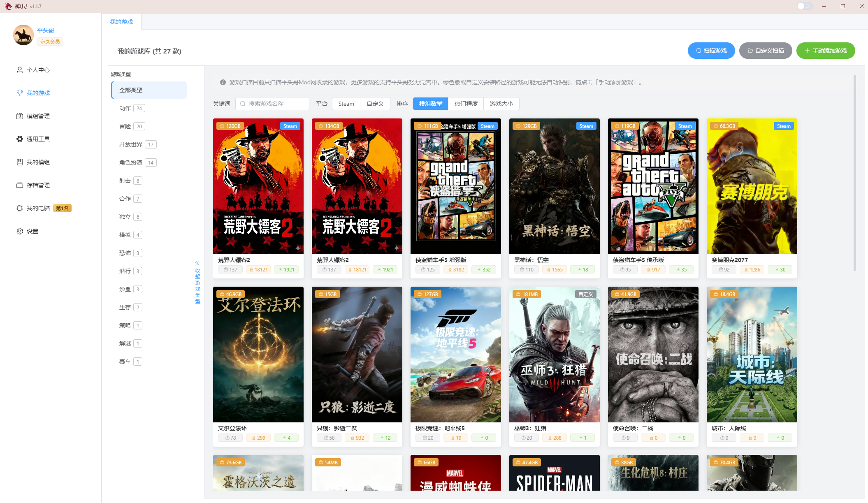Filter by 策略 category
868x503 pixels.
(131, 325)
